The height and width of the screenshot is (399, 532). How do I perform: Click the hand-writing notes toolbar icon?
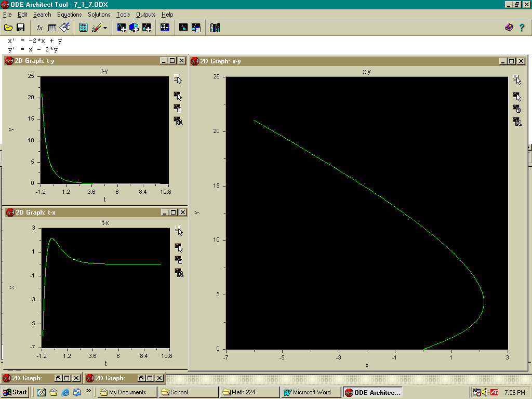click(x=64, y=28)
